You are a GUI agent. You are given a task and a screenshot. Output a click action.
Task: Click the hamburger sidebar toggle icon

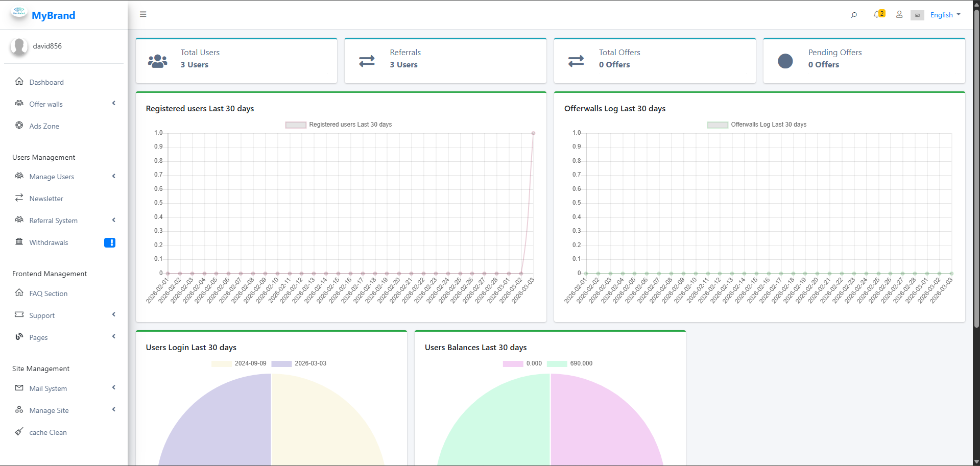point(143,14)
